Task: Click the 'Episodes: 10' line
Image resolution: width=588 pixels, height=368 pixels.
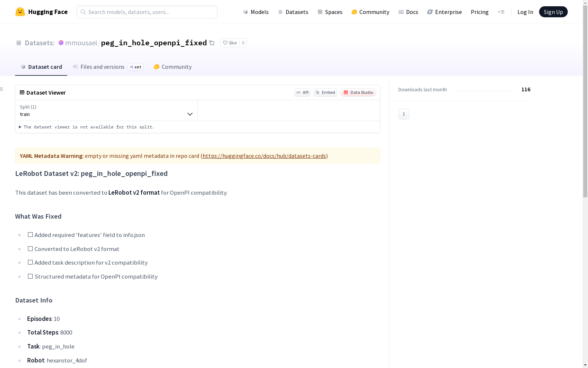Action: 43,319
